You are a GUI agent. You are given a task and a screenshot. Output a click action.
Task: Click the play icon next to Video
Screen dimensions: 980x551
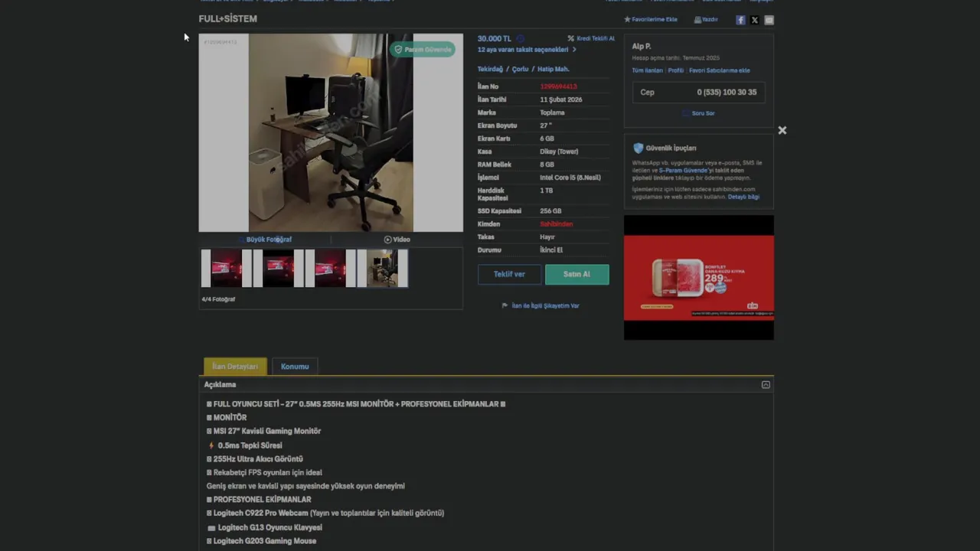tap(387, 240)
